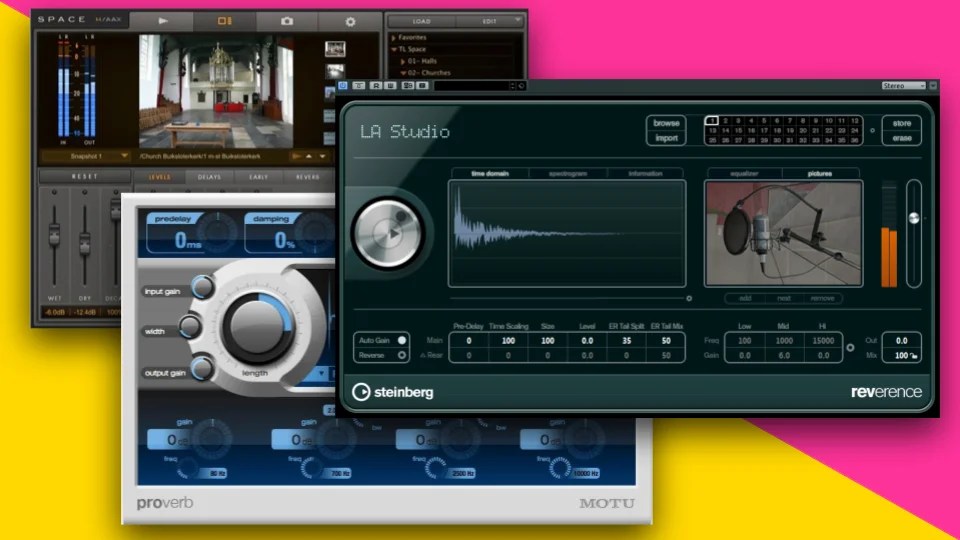Expand the Favorites tree item
960x540 pixels.
(x=394, y=37)
